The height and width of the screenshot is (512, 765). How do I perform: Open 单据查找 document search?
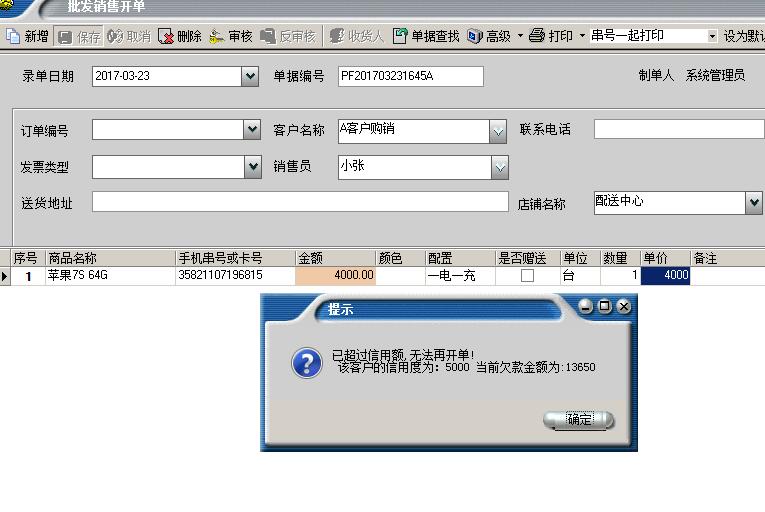point(426,36)
